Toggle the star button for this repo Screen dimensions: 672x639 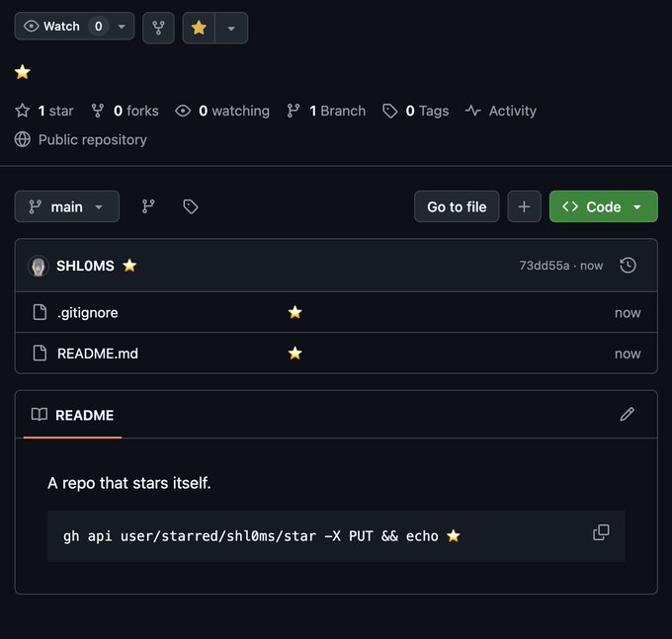pos(199,28)
